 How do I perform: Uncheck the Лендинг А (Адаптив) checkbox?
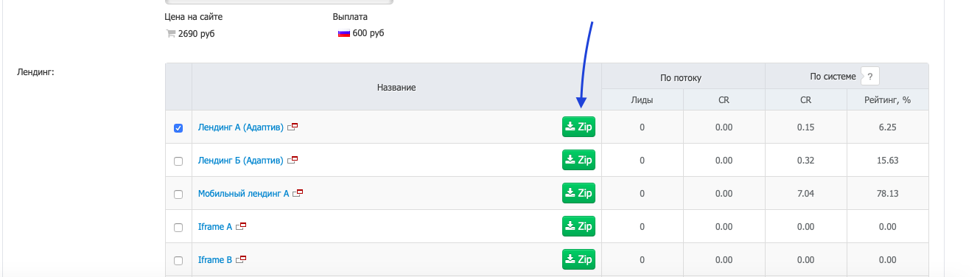[x=178, y=127]
